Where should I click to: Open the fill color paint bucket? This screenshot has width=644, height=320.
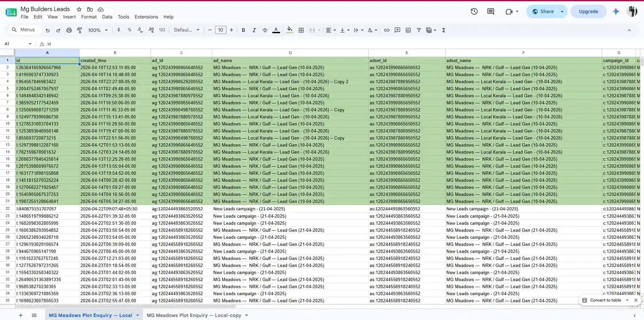[x=290, y=30]
